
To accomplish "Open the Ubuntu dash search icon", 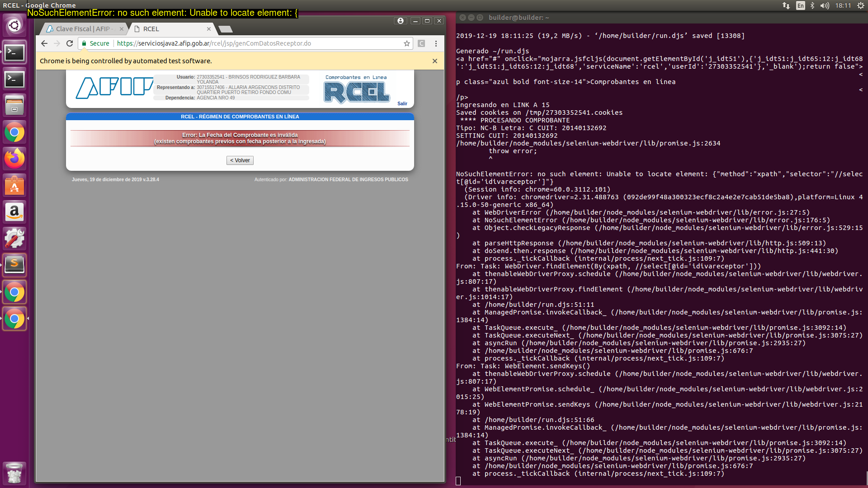I will [x=14, y=25].
